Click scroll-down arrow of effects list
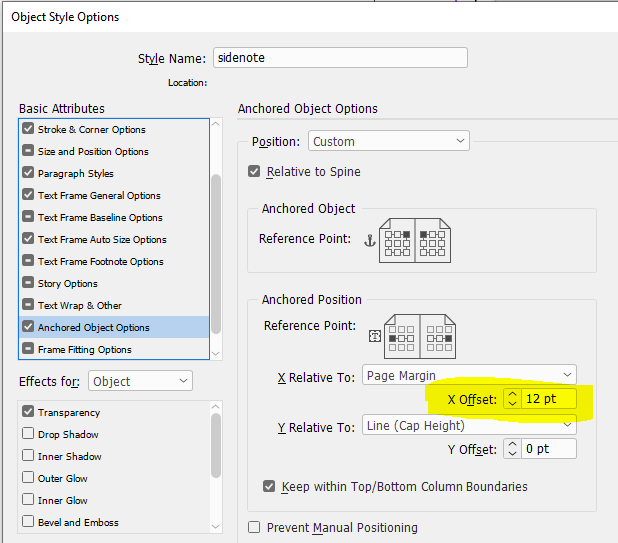The height and width of the screenshot is (543, 618). point(216,526)
